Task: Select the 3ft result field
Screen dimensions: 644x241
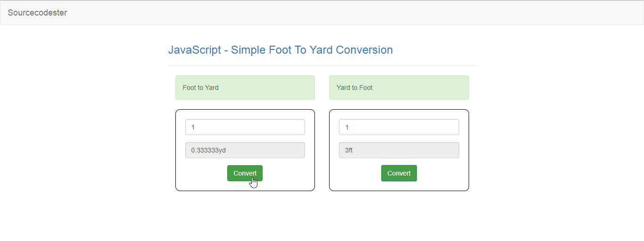Action: click(399, 150)
